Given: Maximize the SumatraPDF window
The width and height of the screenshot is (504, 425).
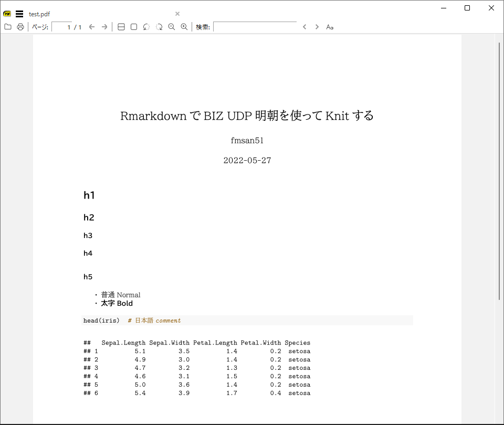Looking at the screenshot, I should (467, 8).
